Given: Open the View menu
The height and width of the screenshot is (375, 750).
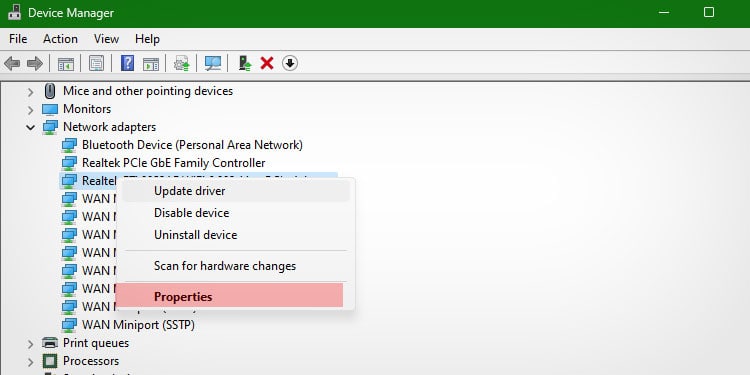Looking at the screenshot, I should tap(106, 39).
